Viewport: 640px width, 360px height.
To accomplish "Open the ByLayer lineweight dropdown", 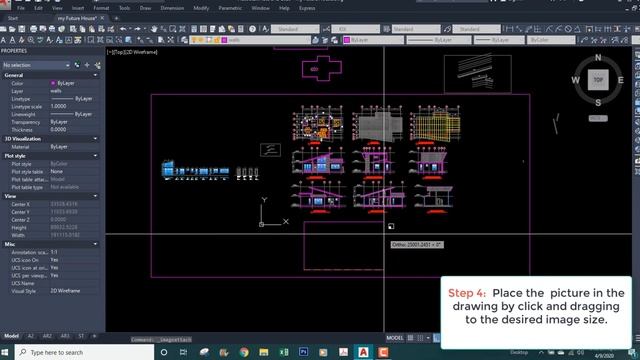I will pos(499,40).
